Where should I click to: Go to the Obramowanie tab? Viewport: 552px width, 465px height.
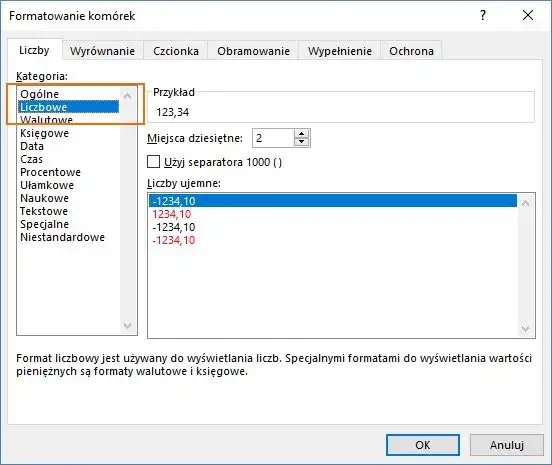(x=253, y=51)
